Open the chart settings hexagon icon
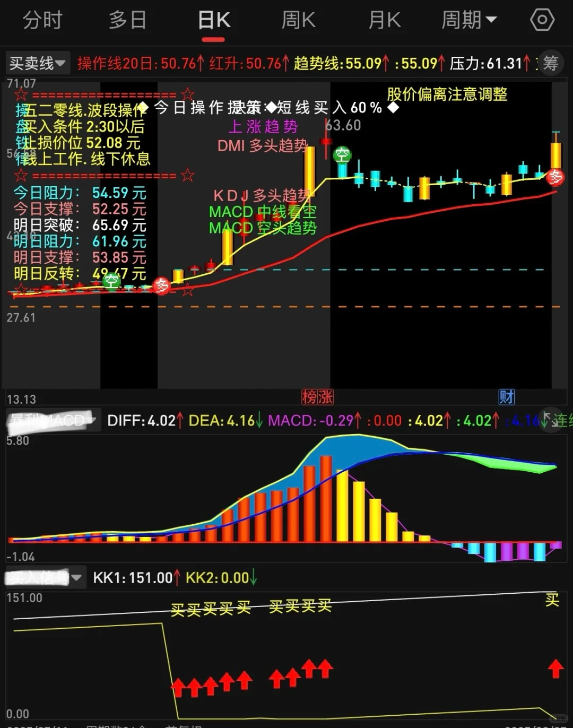The width and height of the screenshot is (573, 728). click(542, 20)
